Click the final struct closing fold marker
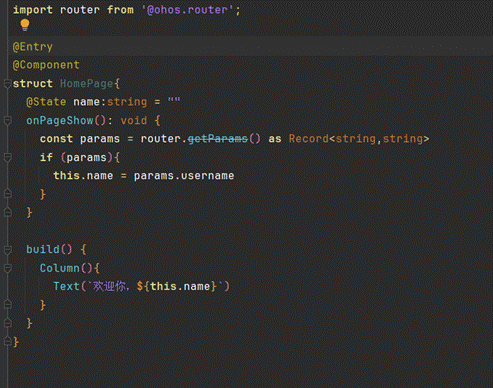Screen dimensions: 493x388 [8, 341]
